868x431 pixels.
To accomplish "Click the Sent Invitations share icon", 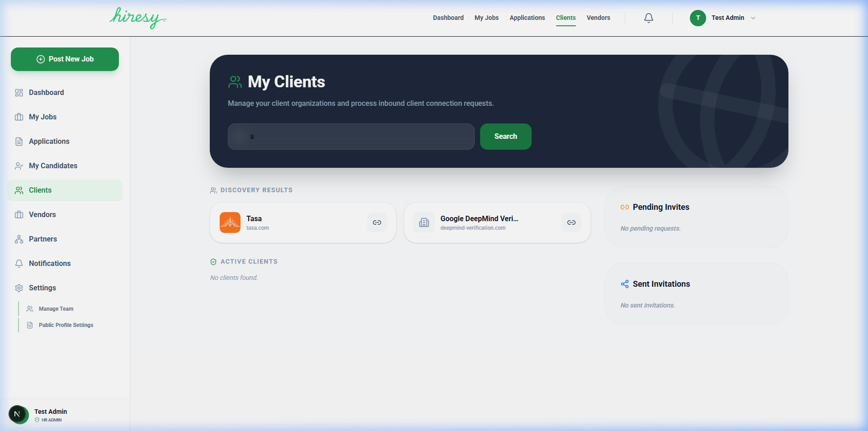I will coord(625,284).
